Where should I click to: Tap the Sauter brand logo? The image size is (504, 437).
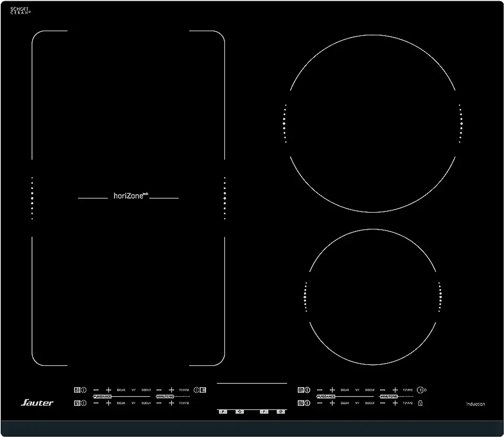pyautogui.click(x=37, y=402)
